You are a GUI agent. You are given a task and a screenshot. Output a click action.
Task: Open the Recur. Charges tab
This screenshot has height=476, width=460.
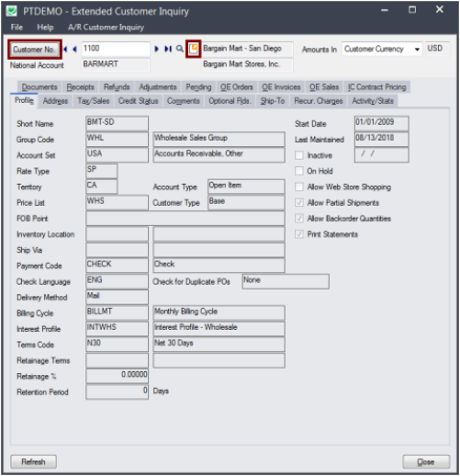click(x=319, y=101)
